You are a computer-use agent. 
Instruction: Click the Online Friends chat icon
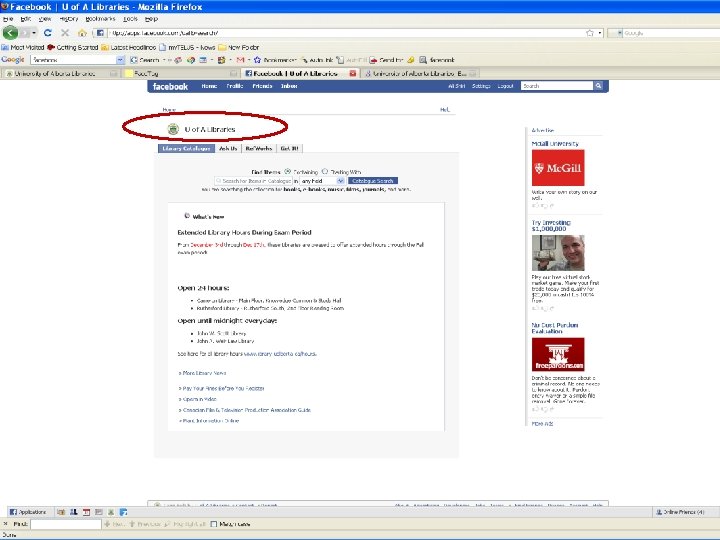click(659, 512)
